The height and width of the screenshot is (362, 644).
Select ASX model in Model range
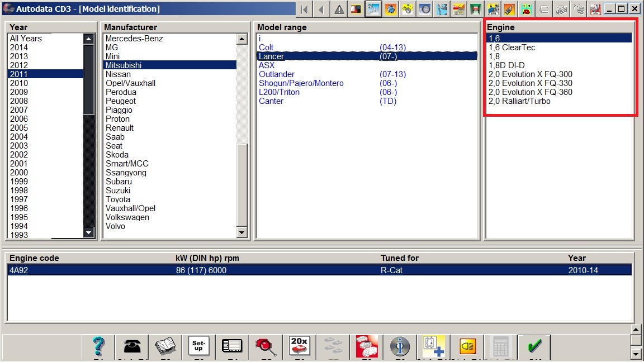pyautogui.click(x=267, y=65)
